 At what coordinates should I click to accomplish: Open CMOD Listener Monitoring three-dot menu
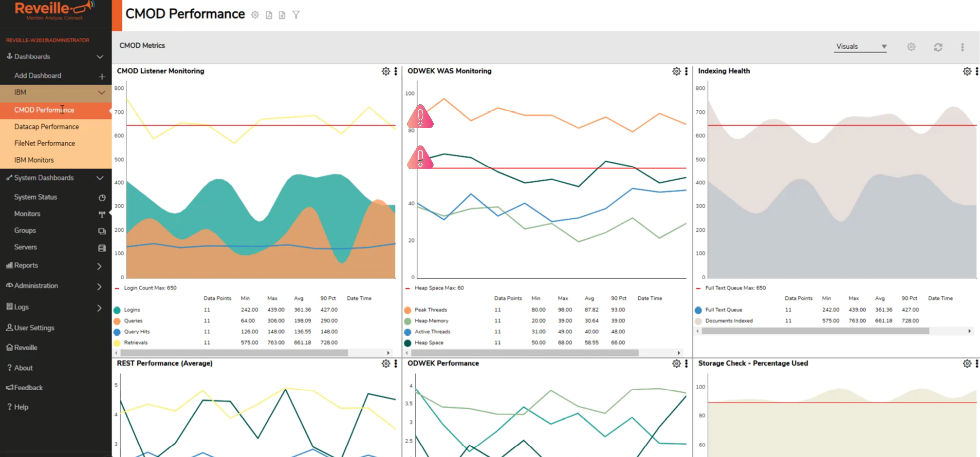coord(396,71)
